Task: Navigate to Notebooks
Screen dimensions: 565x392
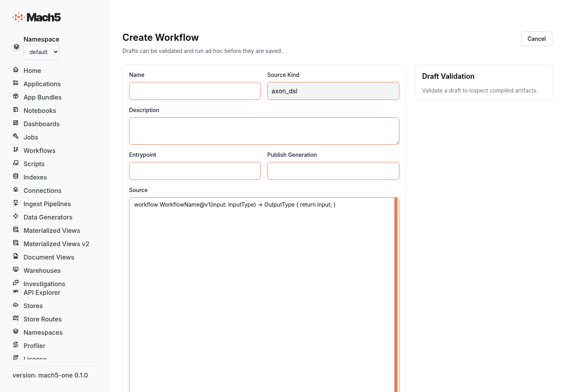Action: pyautogui.click(x=40, y=111)
